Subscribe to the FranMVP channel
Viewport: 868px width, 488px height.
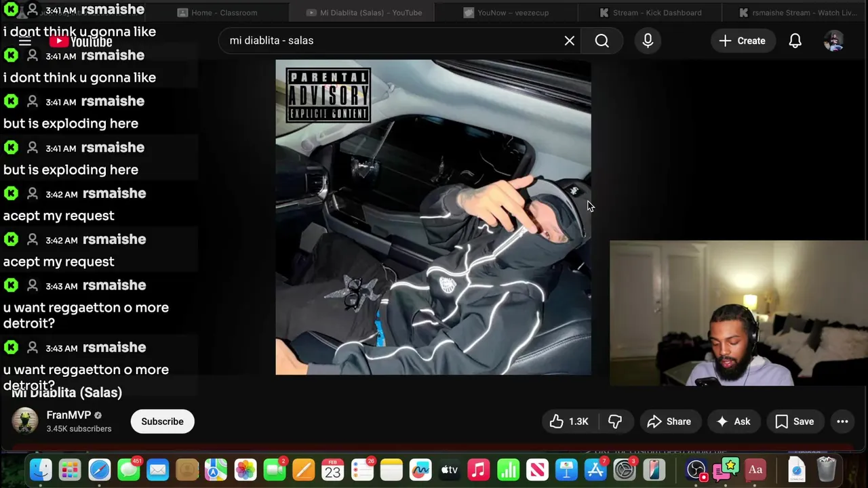[x=162, y=422]
